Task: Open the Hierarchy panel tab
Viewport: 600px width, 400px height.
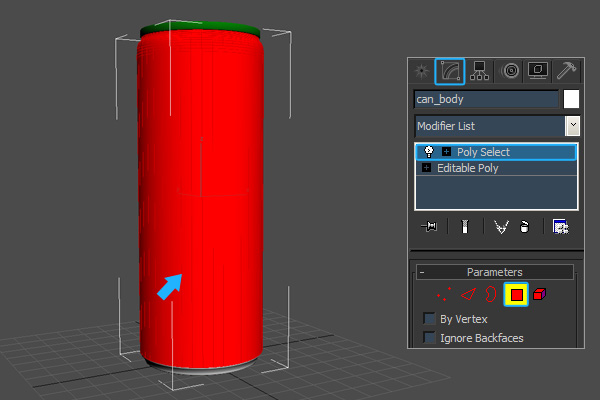Action: (479, 71)
